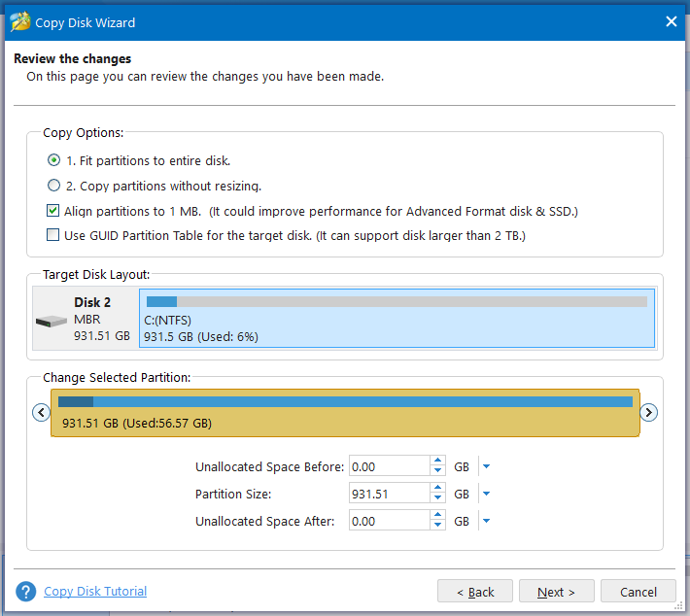Viewport: 690px width, 616px height.
Task: Click the Unallocated Space Before input field
Action: click(389, 466)
